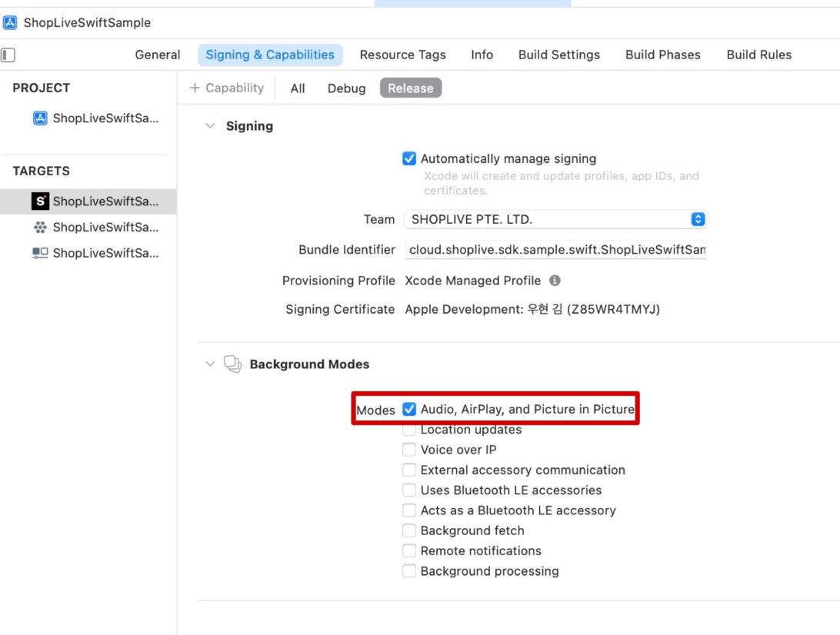Enable the Remote notifications mode
The image size is (840, 635).
click(409, 550)
